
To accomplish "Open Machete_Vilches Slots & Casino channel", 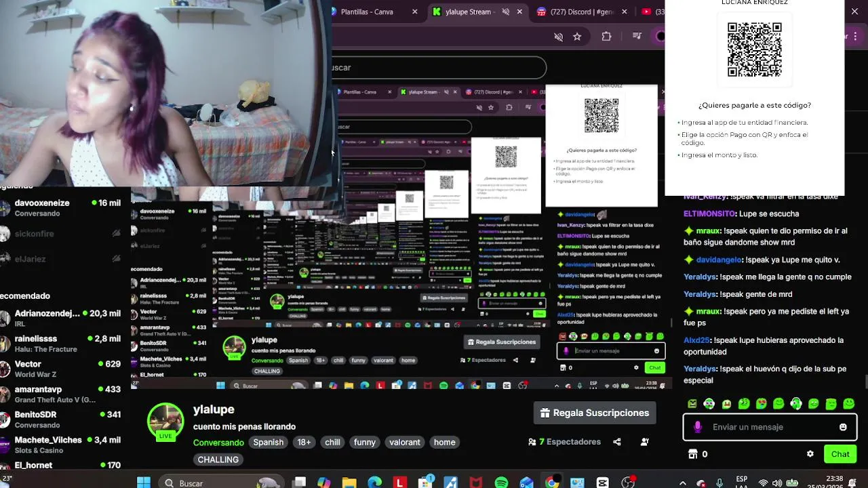I will (61, 445).
